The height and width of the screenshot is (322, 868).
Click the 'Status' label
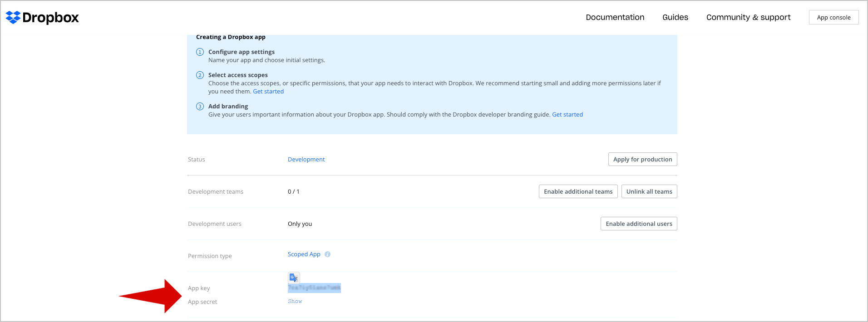[x=197, y=160]
